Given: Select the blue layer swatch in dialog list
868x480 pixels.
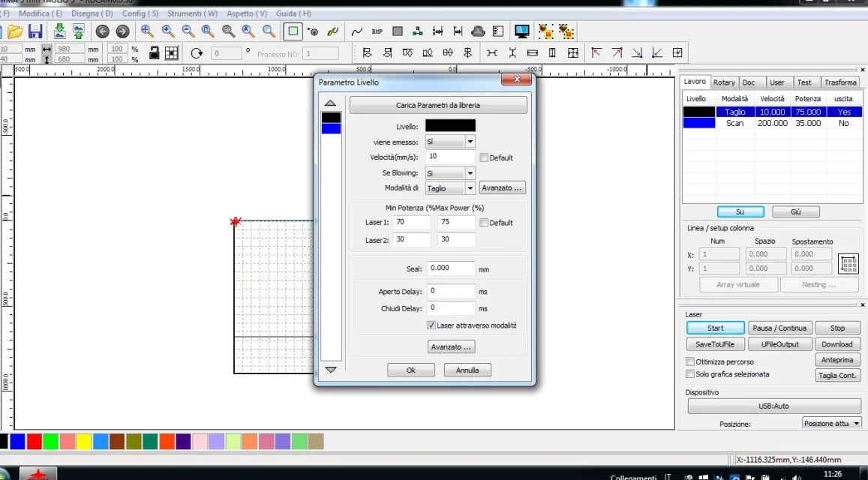Looking at the screenshot, I should [331, 128].
